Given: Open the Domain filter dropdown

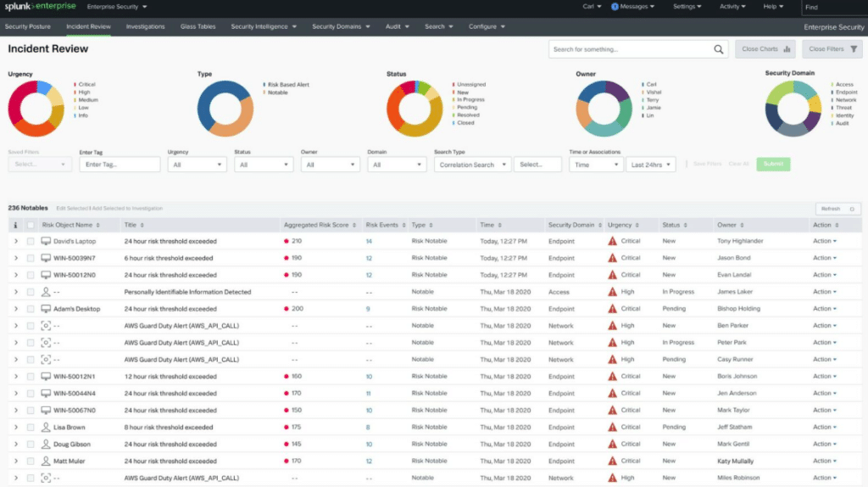Looking at the screenshot, I should click(397, 165).
